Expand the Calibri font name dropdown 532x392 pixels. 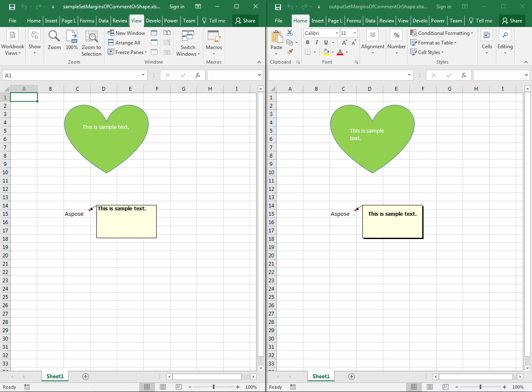pyautogui.click(x=336, y=33)
